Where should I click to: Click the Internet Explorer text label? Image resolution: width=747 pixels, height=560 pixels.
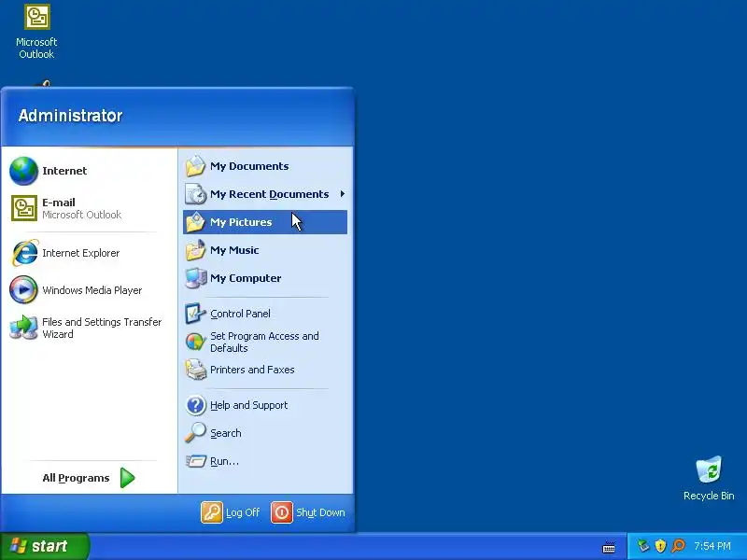coord(80,253)
